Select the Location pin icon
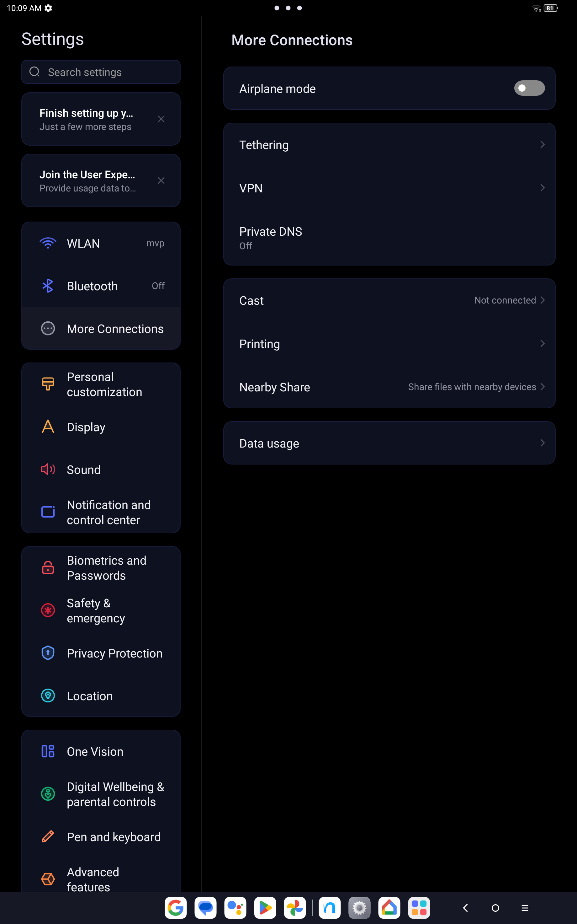 (x=48, y=696)
